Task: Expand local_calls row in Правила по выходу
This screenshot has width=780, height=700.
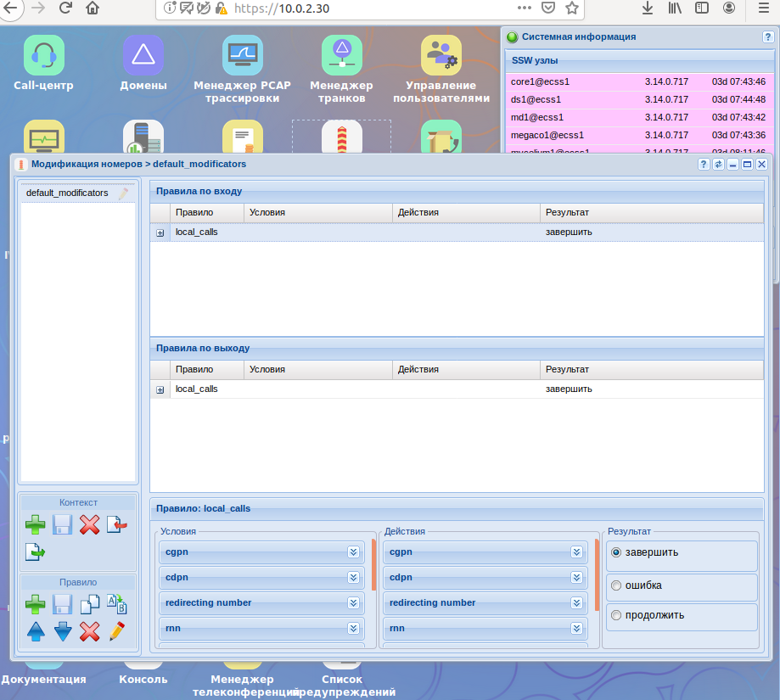Action: (160, 389)
